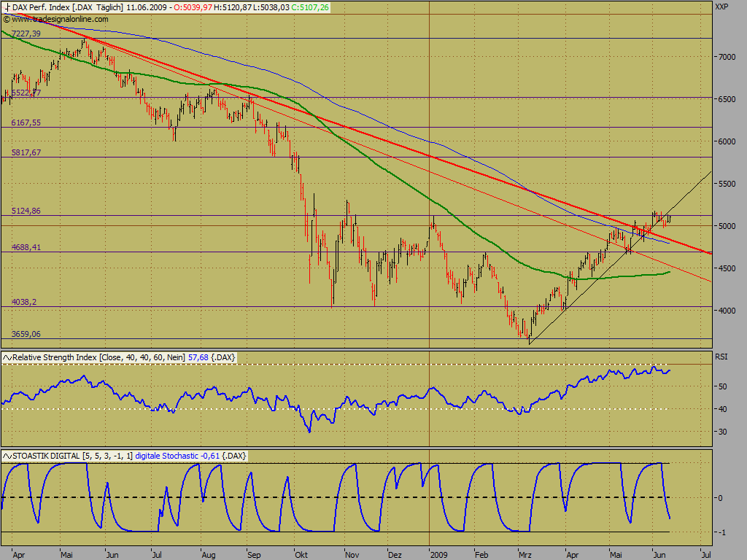Click the RSI label on right axis
Screen dimensions: 747x560
coord(721,357)
